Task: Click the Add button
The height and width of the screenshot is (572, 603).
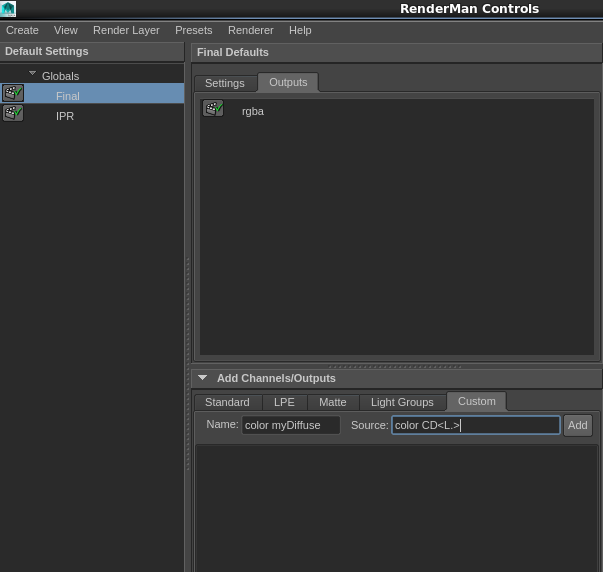Action: tap(578, 425)
